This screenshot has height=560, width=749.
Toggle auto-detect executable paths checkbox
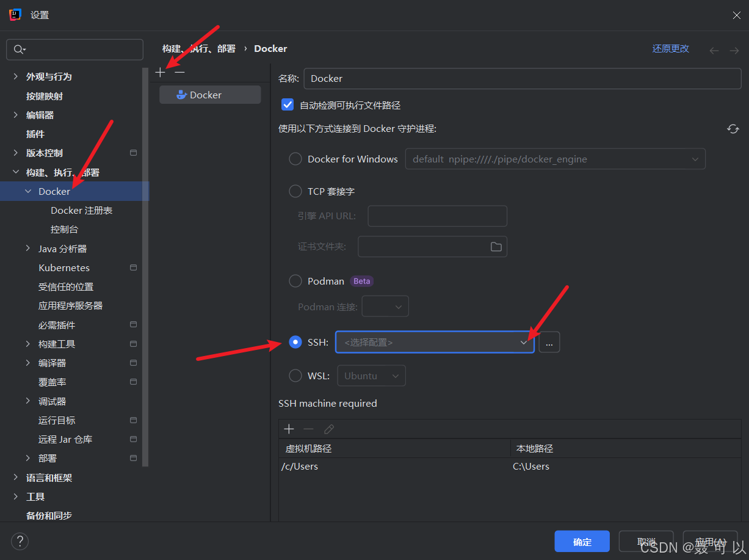click(288, 105)
